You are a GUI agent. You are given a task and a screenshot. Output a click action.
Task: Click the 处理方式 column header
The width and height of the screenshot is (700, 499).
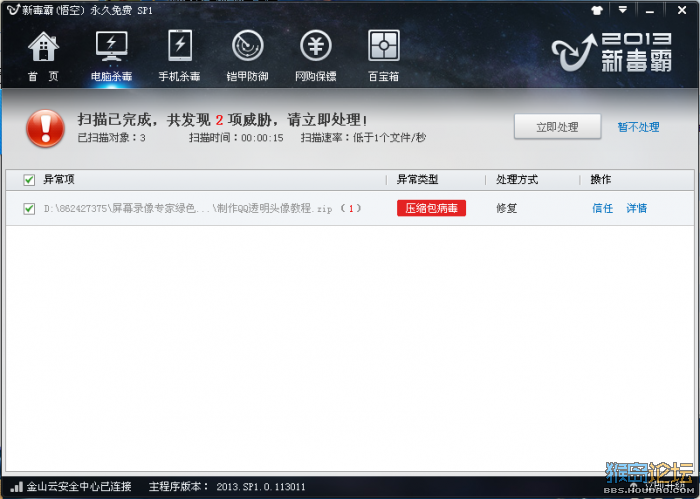click(x=517, y=179)
